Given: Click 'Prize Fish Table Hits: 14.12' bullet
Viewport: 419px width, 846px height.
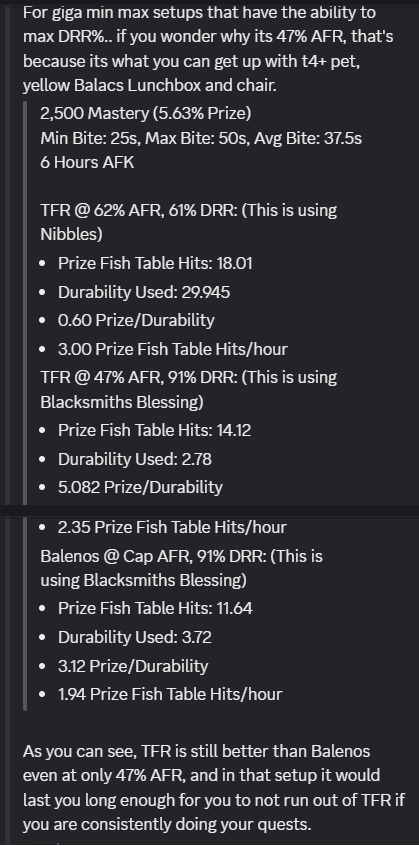Looking at the screenshot, I should click(x=154, y=431).
